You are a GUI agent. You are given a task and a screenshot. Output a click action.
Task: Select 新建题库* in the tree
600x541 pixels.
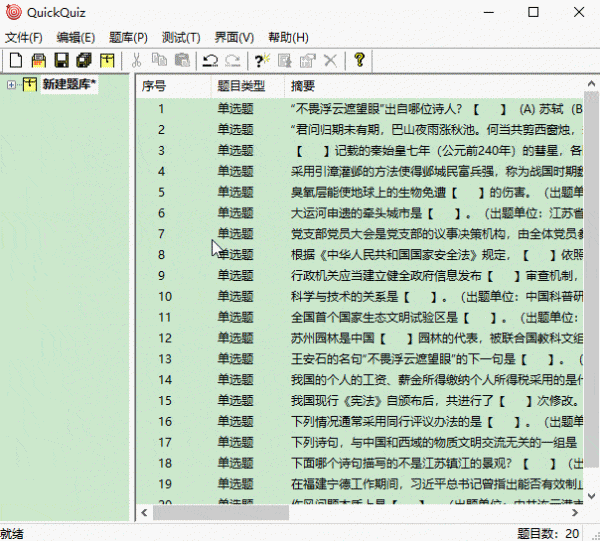tap(68, 85)
